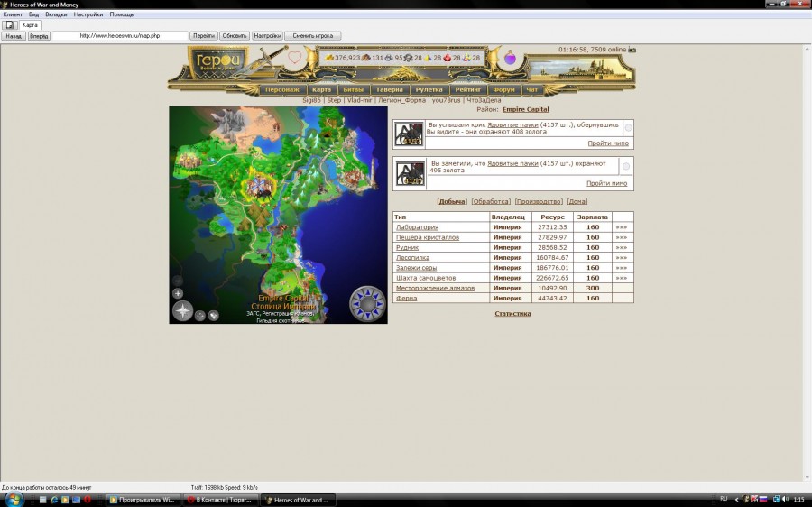Click the first Пройти мимо link
This screenshot has height=507, width=812.
click(608, 143)
